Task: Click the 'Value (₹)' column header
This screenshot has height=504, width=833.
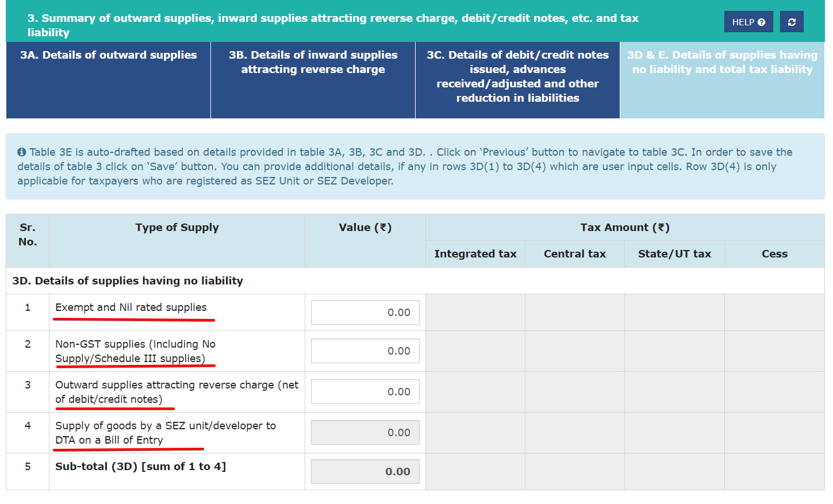Action: coord(365,241)
